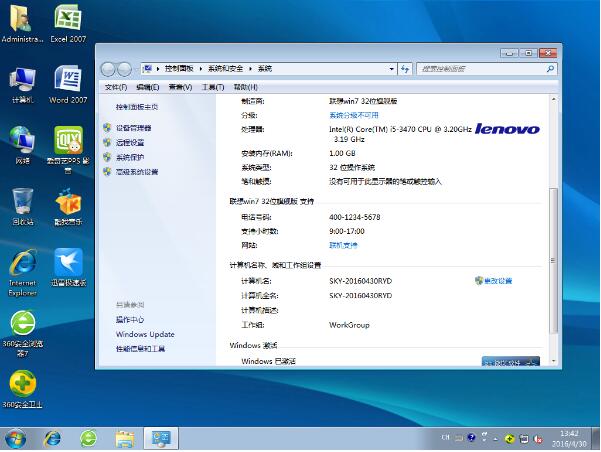Open the Computer (计算机) desktop icon
Screen dimensions: 601x452
(x=22, y=85)
